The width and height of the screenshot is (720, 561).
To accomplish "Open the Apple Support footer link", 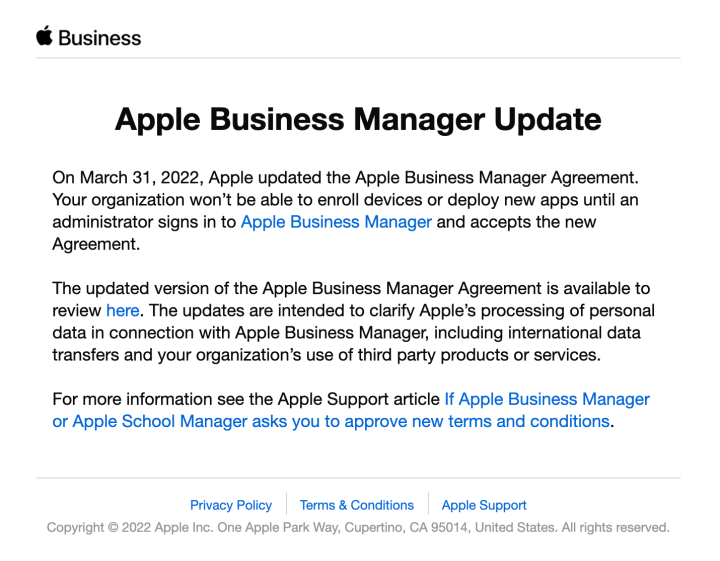I will pos(484,505).
